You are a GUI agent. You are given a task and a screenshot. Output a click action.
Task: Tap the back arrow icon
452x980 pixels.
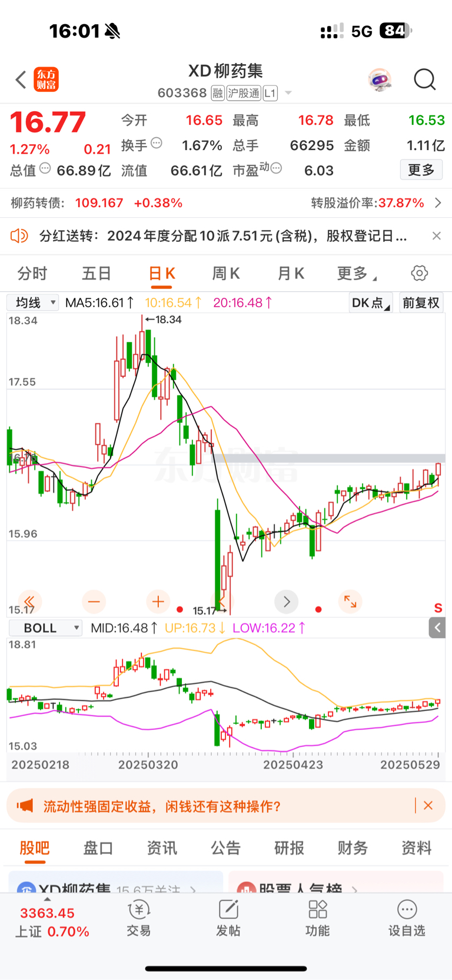pos(21,79)
